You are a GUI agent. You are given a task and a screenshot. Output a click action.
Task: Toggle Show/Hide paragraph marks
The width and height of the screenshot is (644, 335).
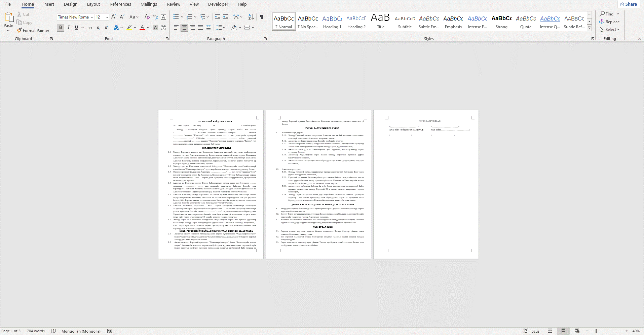pyautogui.click(x=261, y=17)
